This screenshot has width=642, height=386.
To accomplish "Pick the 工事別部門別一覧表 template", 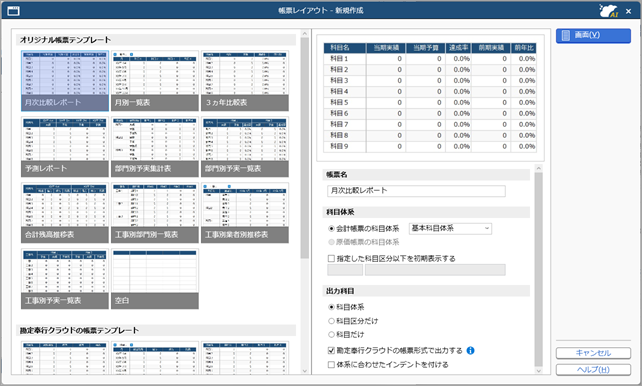I will point(155,213).
